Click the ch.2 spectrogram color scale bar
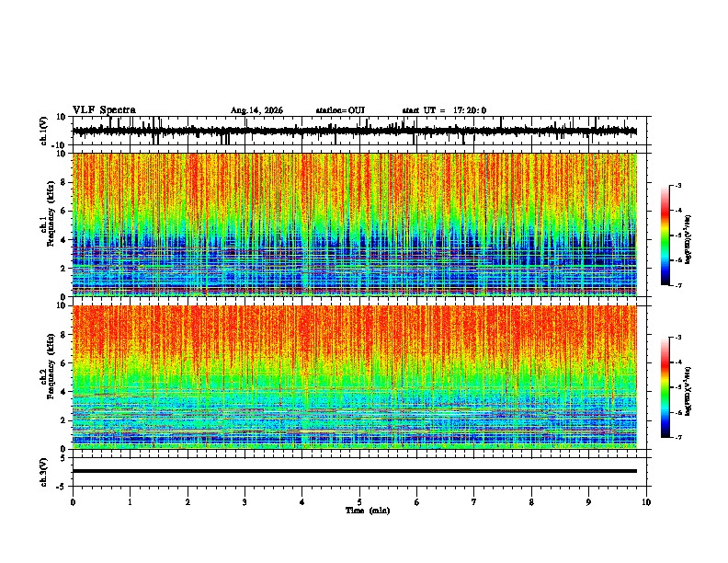The width and height of the screenshot is (728, 563). (x=665, y=387)
